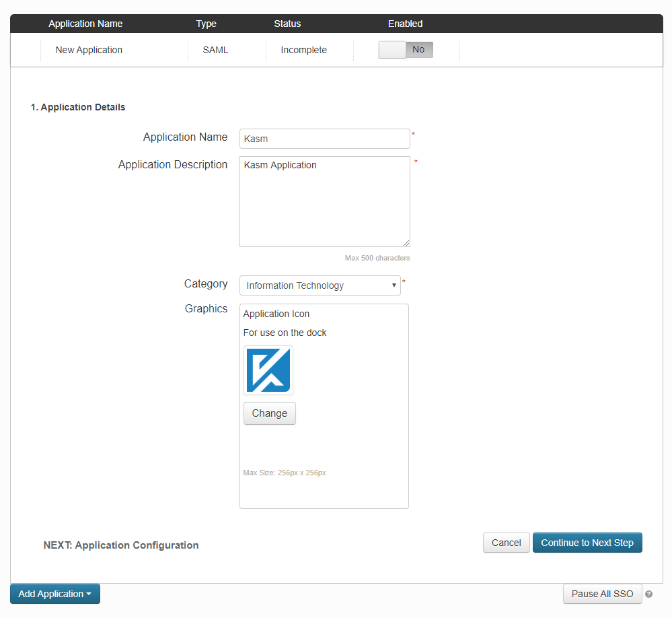Click the Kasm application icon thumbnail

[268, 370]
